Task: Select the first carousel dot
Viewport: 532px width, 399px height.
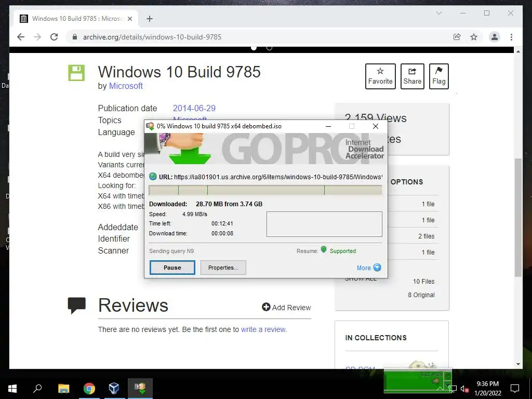Action: pos(254,48)
